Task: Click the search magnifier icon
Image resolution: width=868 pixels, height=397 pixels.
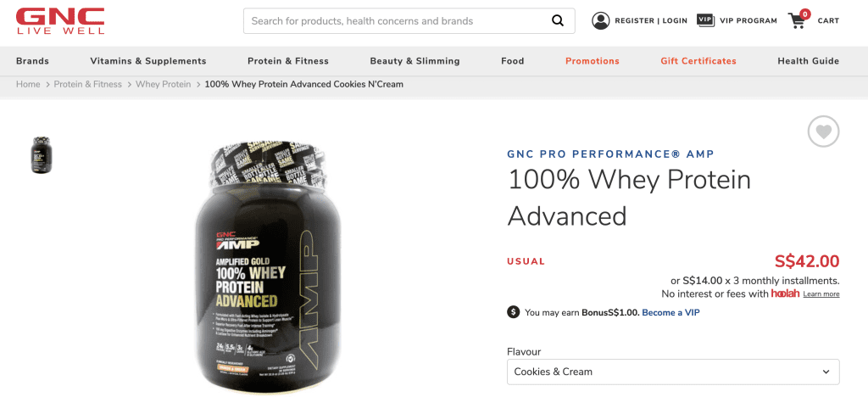Action: pos(558,21)
